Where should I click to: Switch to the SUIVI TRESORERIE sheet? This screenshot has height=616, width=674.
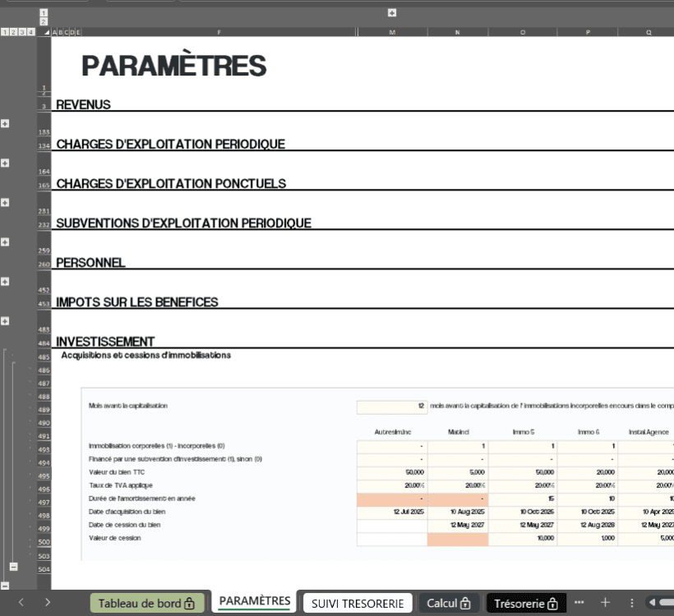pos(357,603)
